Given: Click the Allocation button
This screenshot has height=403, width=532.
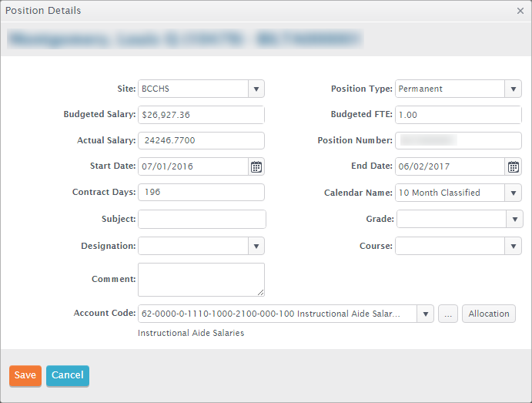Looking at the screenshot, I should 489,314.
